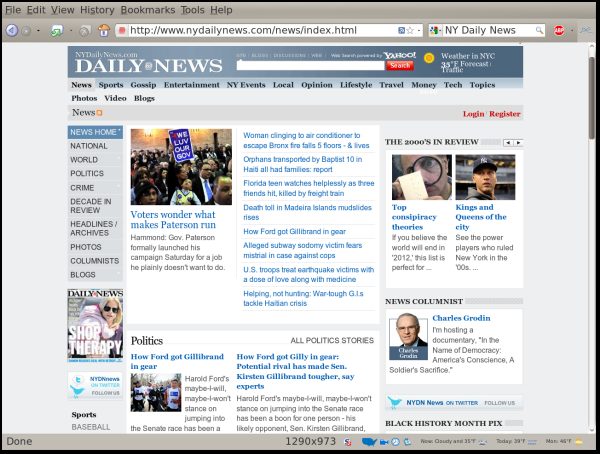Click the 1290x973 size text in the status bar
Screen dimensions: 600x454
311,441
